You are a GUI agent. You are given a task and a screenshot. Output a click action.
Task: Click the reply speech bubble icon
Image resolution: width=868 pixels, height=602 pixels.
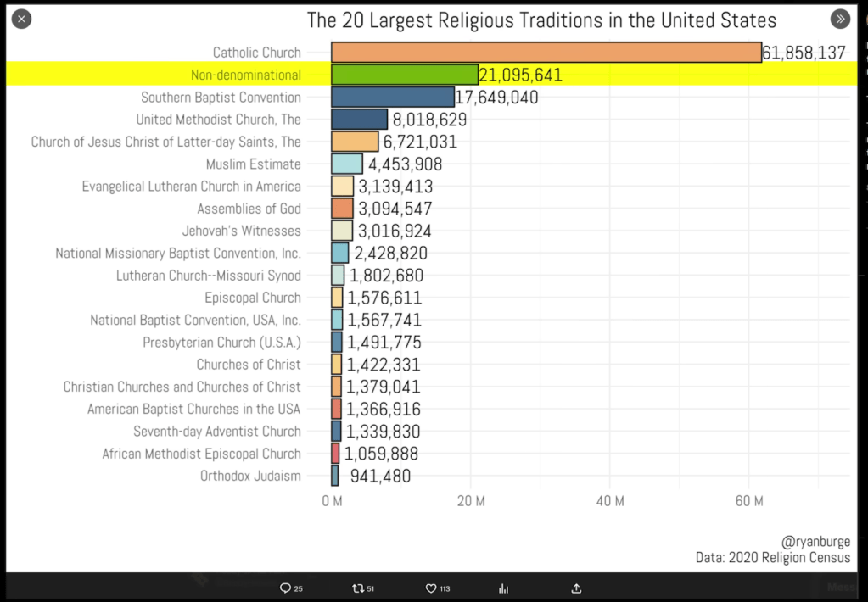click(x=286, y=588)
